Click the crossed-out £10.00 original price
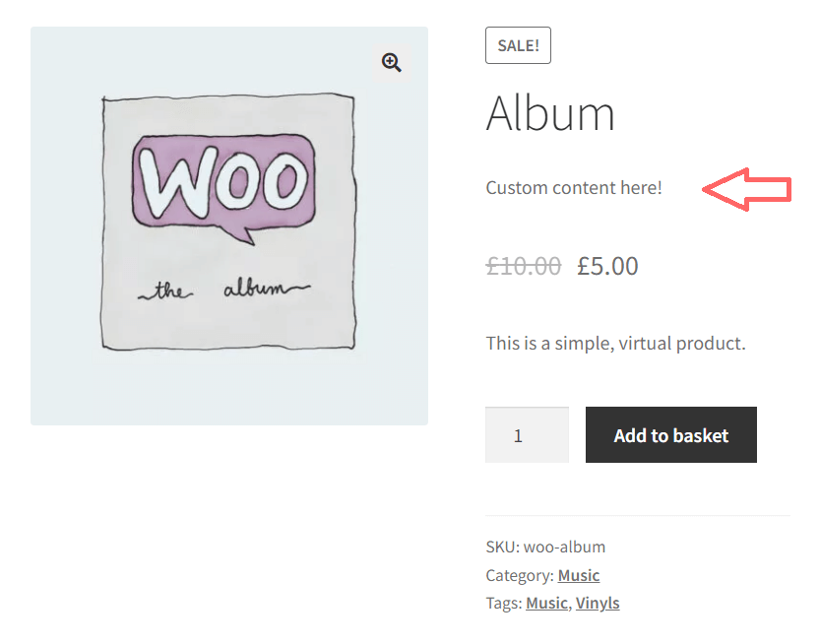Viewport: 820px width, 644px height. (523, 265)
